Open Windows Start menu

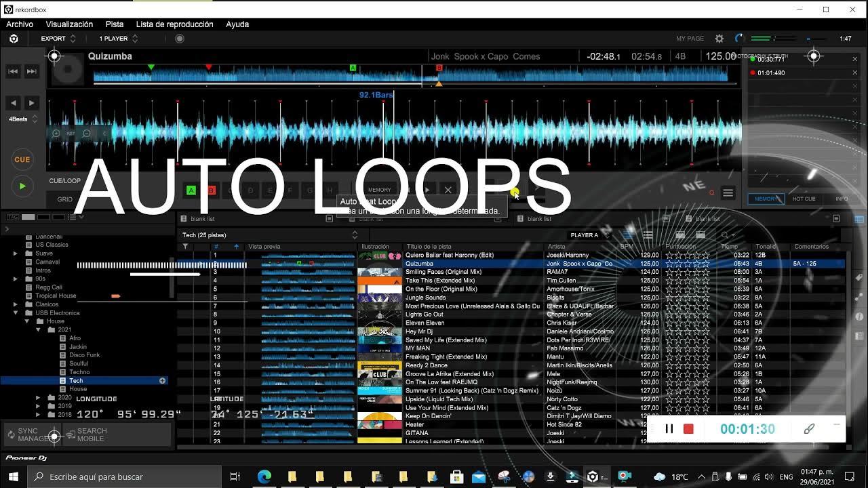coord(12,476)
